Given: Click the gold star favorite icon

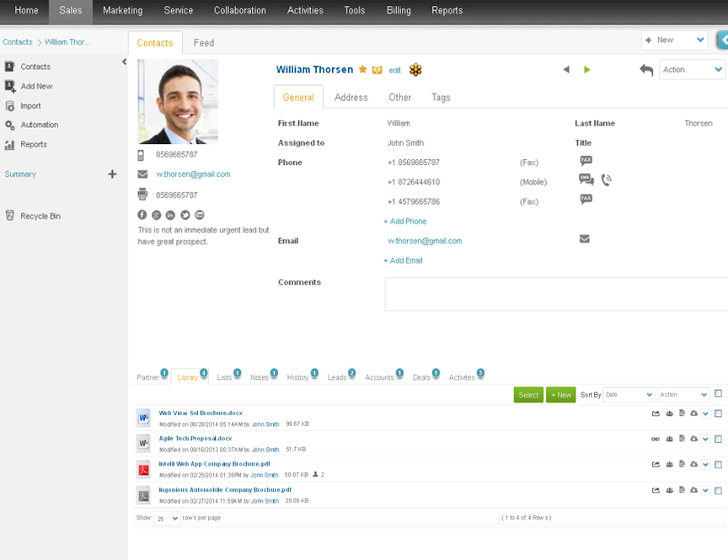Looking at the screenshot, I should point(362,69).
